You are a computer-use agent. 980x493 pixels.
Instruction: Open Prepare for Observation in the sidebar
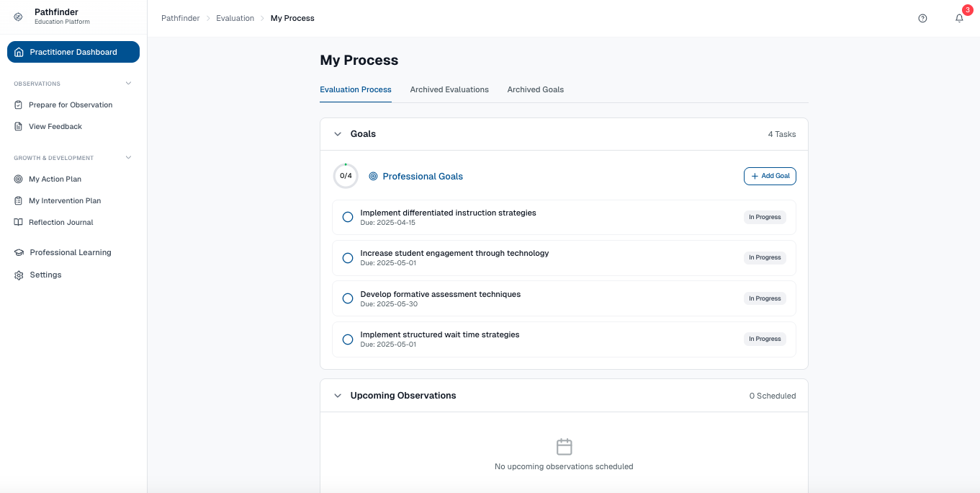[71, 105]
